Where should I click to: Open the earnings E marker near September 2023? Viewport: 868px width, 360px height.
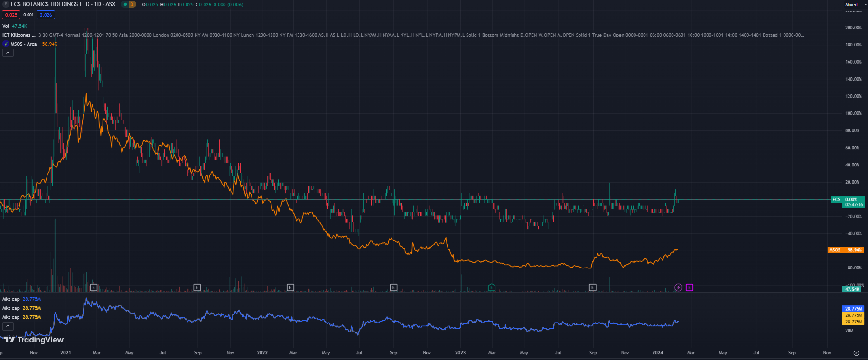[x=592, y=287]
